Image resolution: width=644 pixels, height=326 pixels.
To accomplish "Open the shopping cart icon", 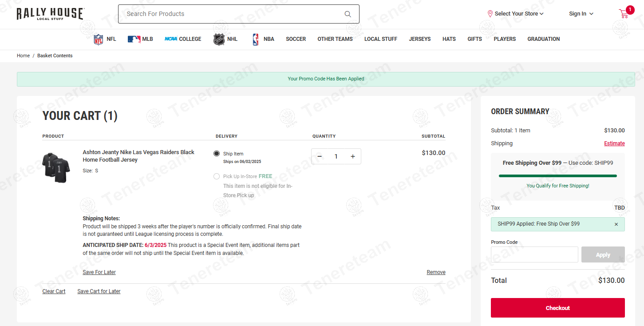I will [x=624, y=14].
